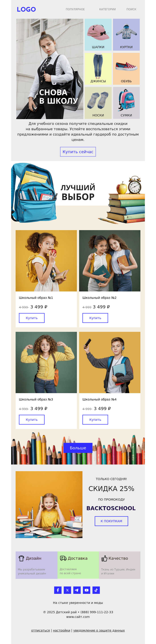Select the СУМКИ backpack category tile

126,103
